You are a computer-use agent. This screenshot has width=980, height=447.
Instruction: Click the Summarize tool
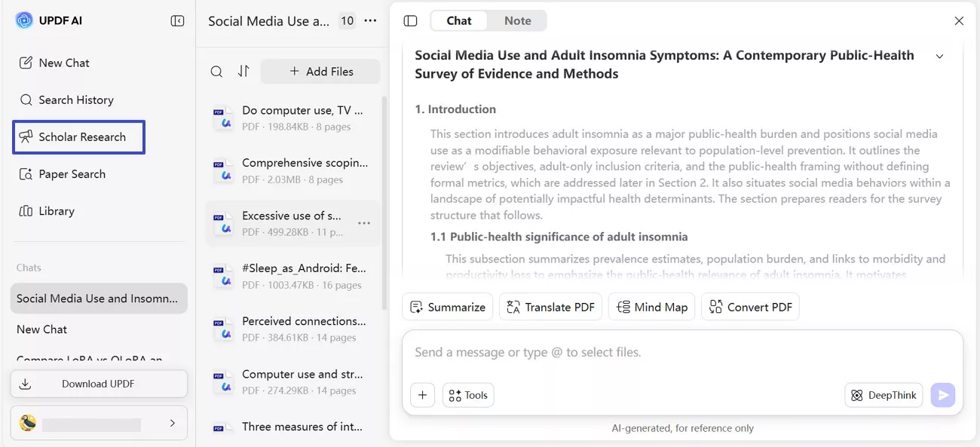447,307
